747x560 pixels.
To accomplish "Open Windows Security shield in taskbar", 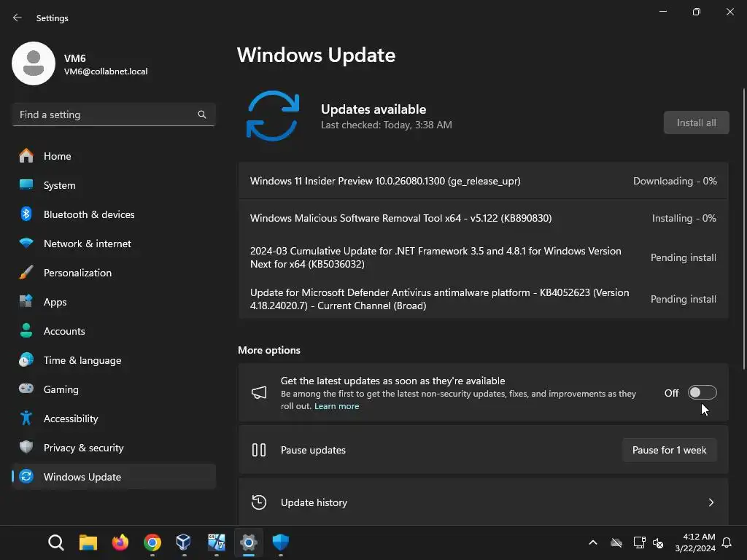I will coord(281,542).
